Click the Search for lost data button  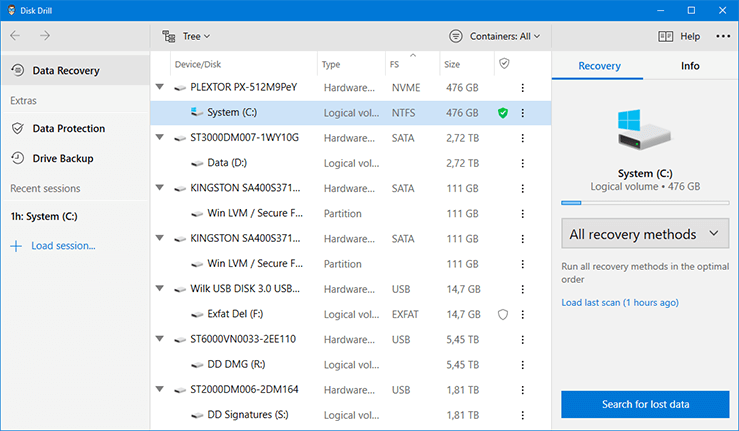645,404
